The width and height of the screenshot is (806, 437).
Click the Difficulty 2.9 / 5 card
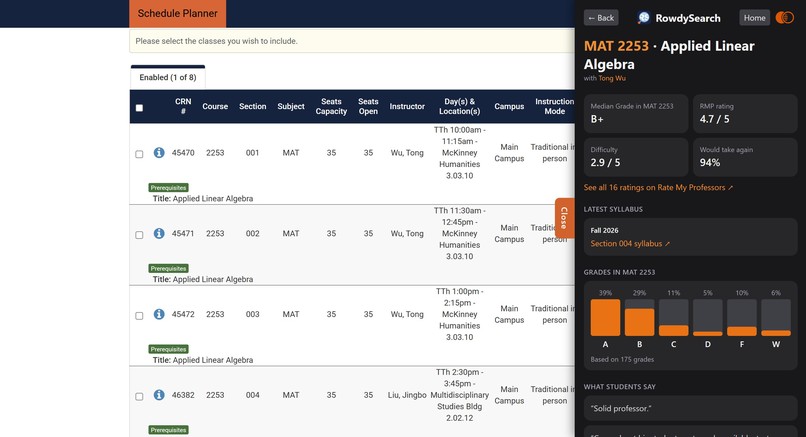[636, 157]
